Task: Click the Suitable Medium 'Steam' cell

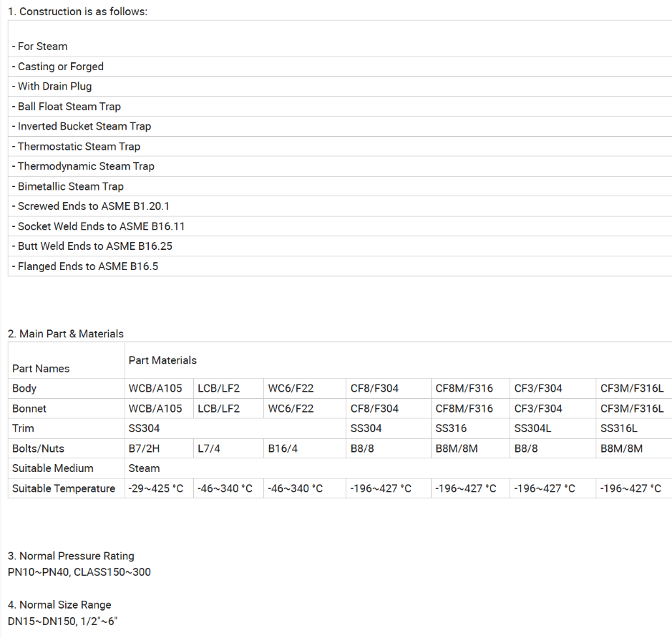Action: click(x=398, y=468)
